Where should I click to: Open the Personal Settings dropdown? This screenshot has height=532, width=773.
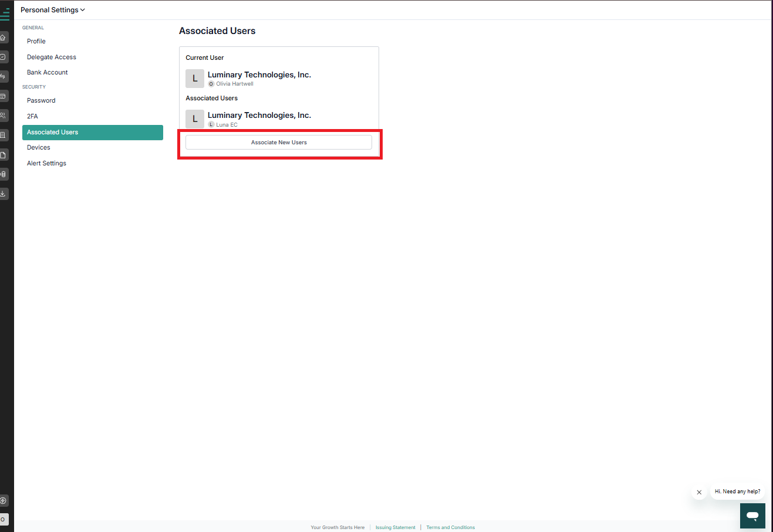[x=53, y=10]
